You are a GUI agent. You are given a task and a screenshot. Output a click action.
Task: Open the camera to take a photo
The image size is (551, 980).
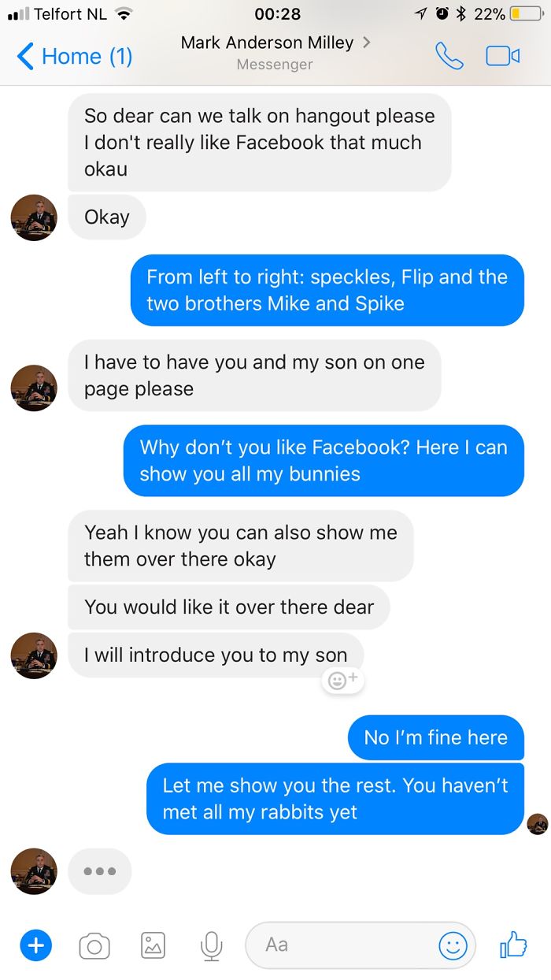(94, 945)
